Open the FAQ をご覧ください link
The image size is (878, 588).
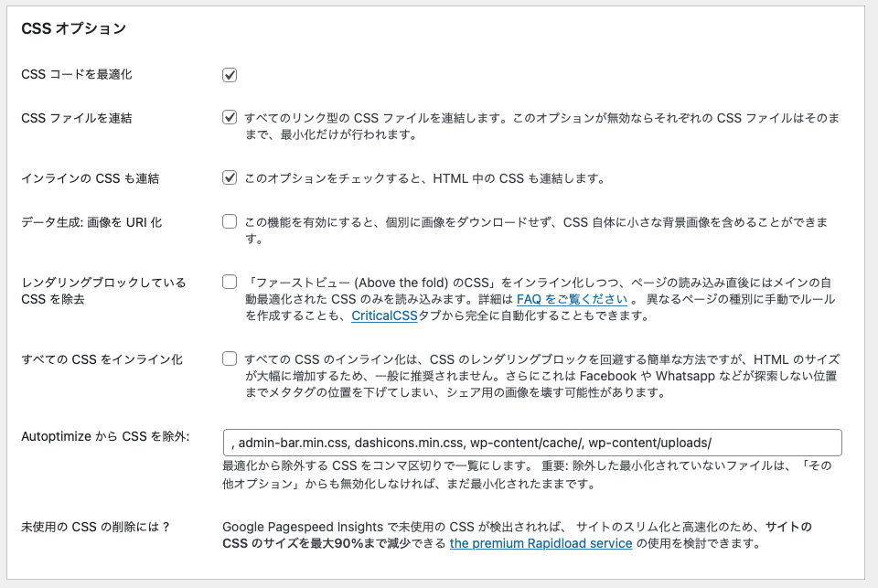(572, 299)
